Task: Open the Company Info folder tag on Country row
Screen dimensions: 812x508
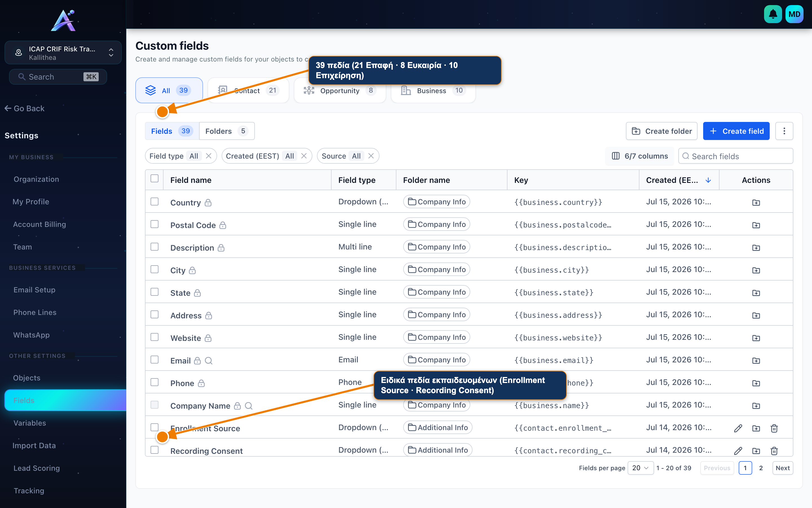Action: [436, 202]
